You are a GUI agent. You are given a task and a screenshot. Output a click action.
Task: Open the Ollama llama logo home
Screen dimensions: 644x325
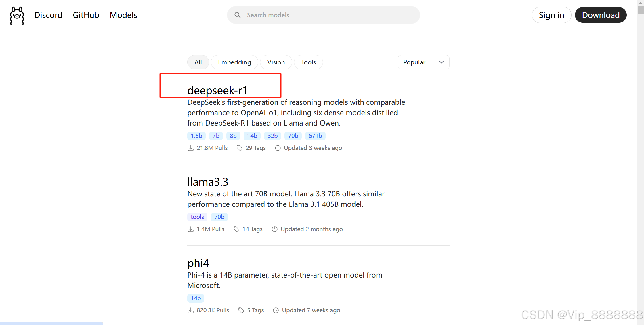coord(17,15)
